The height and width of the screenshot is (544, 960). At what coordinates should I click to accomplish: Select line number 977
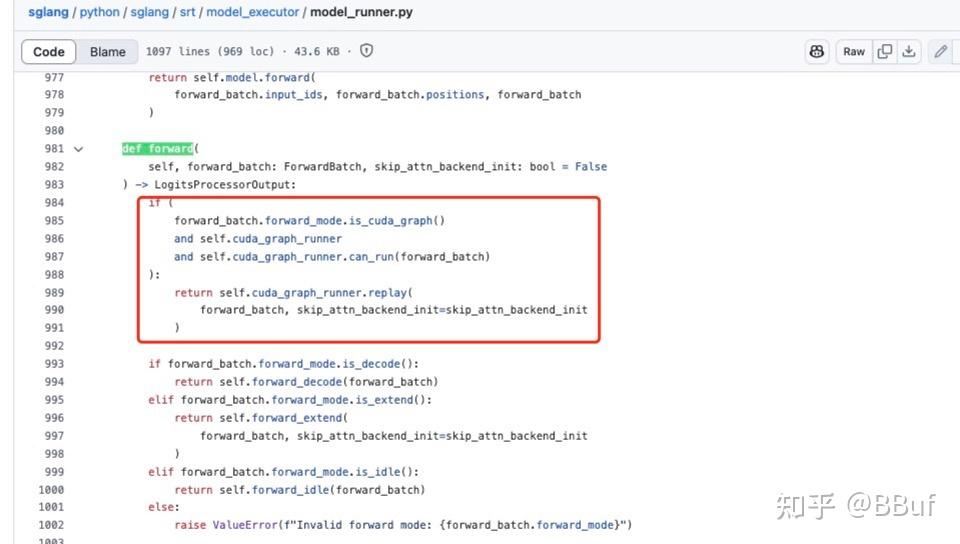coord(53,77)
